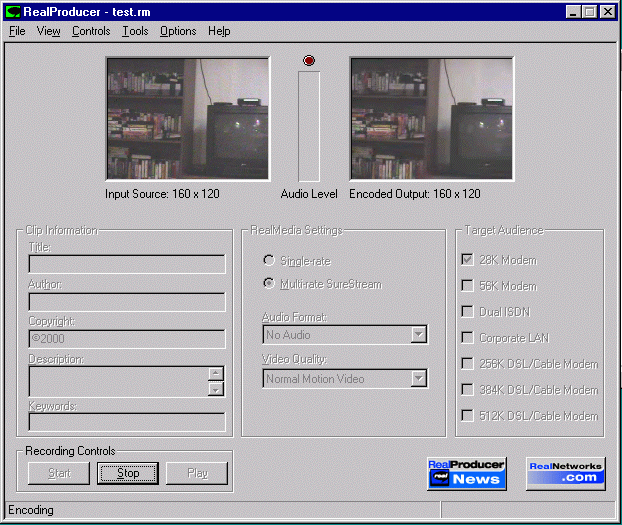The height and width of the screenshot is (525, 622).
Task: Click the Copyright field showing ©2000
Action: tap(127, 339)
